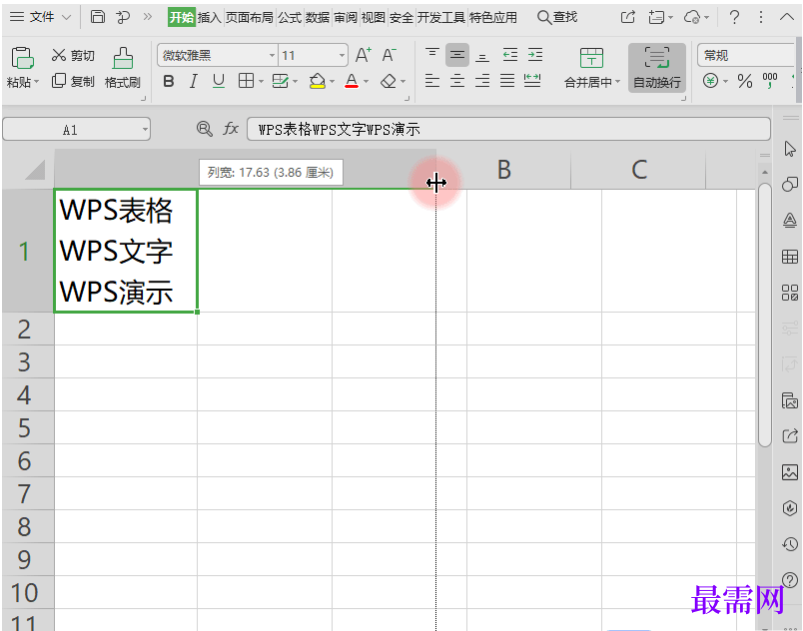Viewport: 803px width, 631px height.
Task: Open the font size dropdown showing 11
Action: [x=342, y=55]
